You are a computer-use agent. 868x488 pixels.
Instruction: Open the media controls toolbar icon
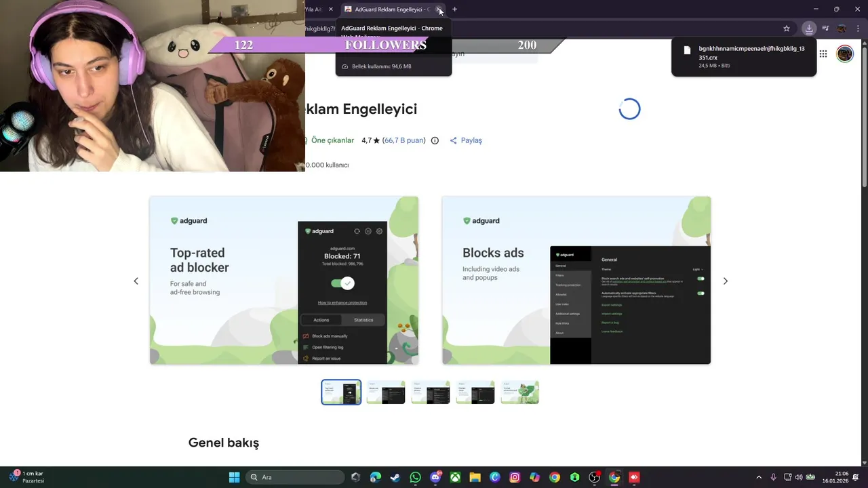[x=825, y=28]
